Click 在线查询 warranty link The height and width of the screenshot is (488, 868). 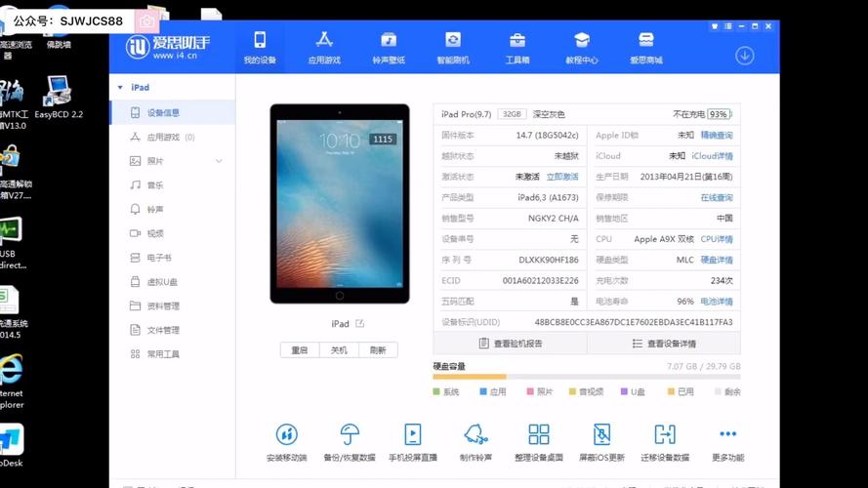click(717, 197)
